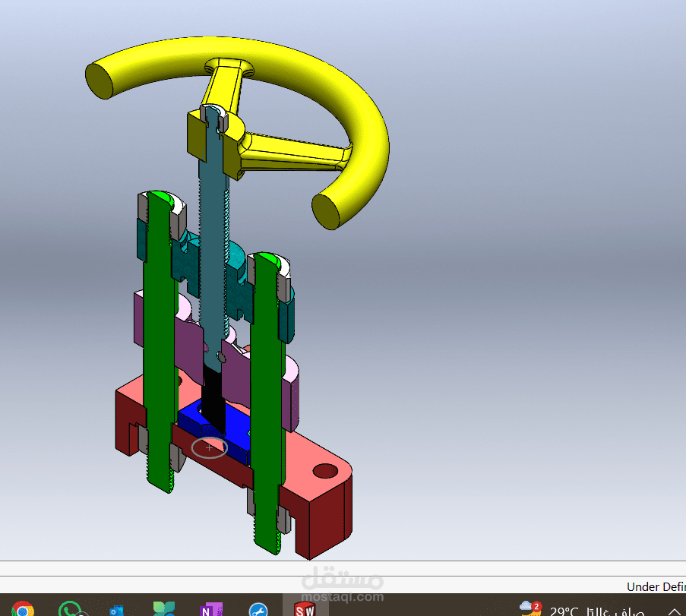Open the blue wrench app in taskbar

pyautogui.click(x=258, y=611)
